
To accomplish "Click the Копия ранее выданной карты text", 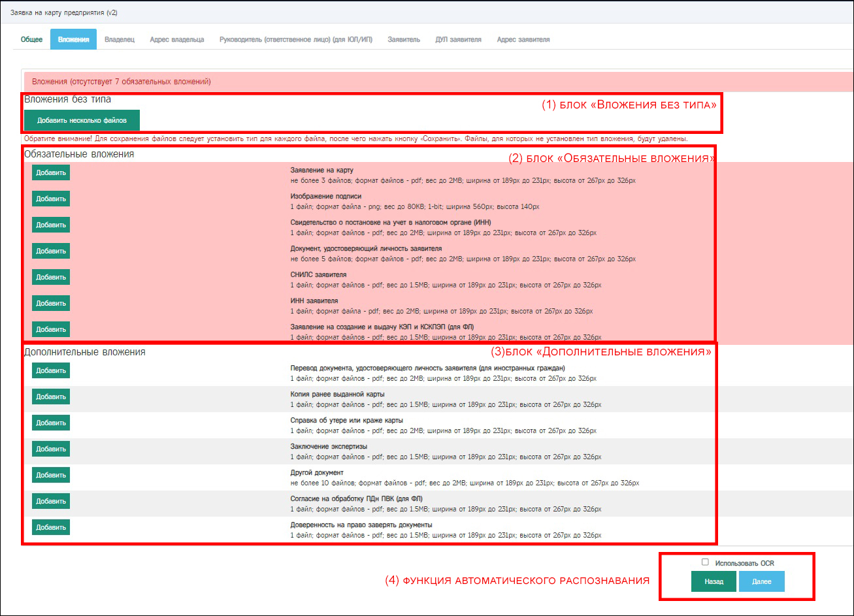I will [338, 394].
